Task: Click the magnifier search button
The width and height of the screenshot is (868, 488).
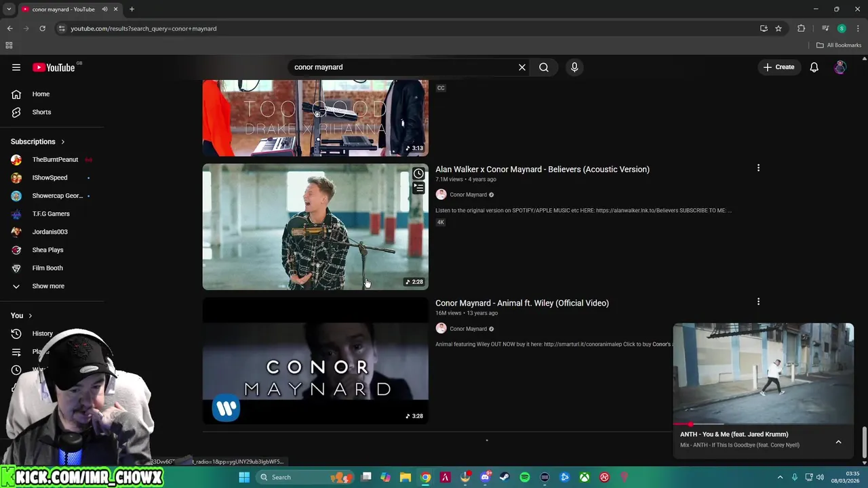Action: coord(544,67)
